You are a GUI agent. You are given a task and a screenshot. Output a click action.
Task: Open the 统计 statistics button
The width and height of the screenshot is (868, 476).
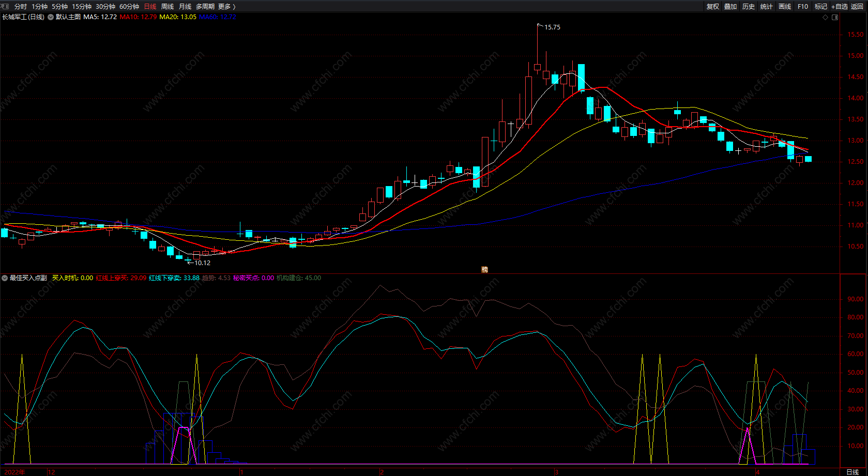[767, 7]
